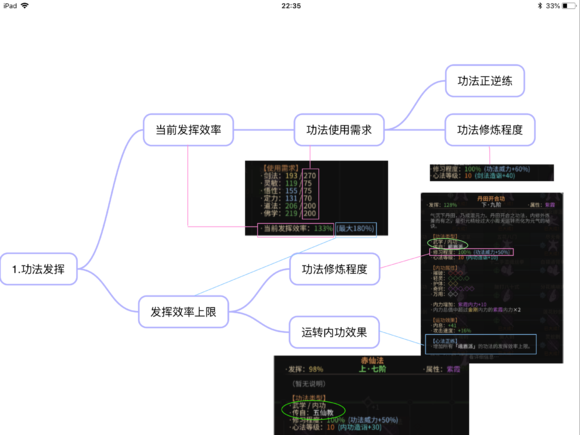Screen dimensions: 580x435
Task: Select the top-right 功法修炼程度 node
Action: (490, 130)
